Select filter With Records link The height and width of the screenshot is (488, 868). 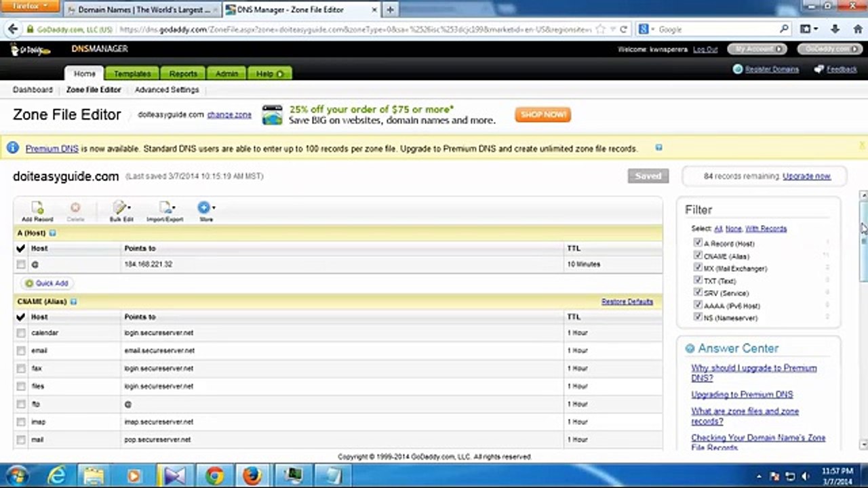pos(766,228)
